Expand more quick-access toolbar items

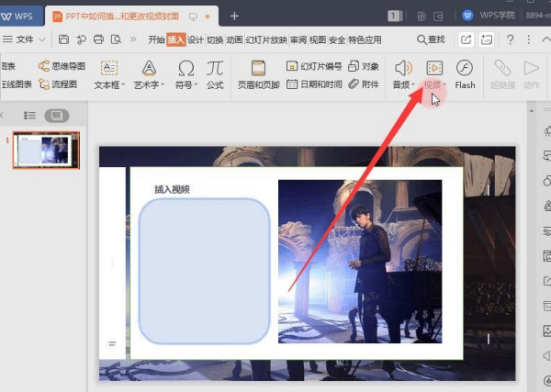point(133,39)
